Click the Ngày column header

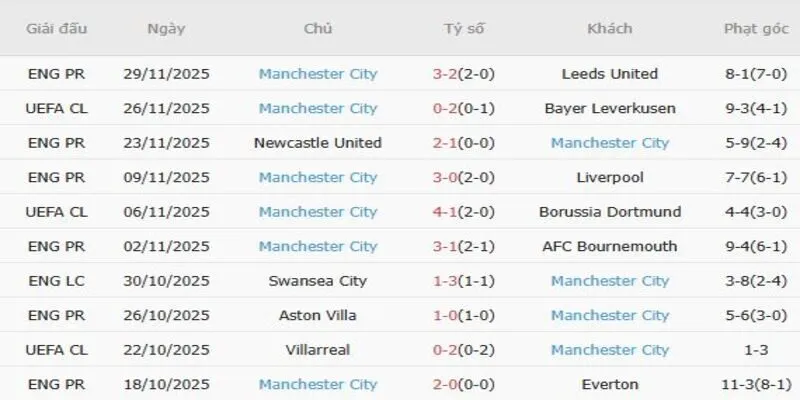coord(166,28)
